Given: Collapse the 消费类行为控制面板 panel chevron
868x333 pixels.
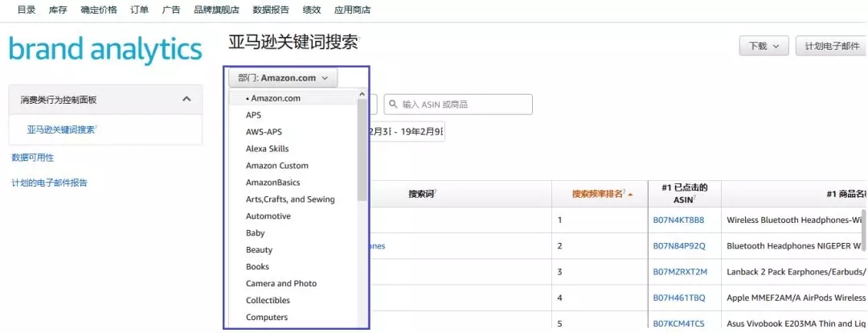Looking at the screenshot, I should point(186,99).
